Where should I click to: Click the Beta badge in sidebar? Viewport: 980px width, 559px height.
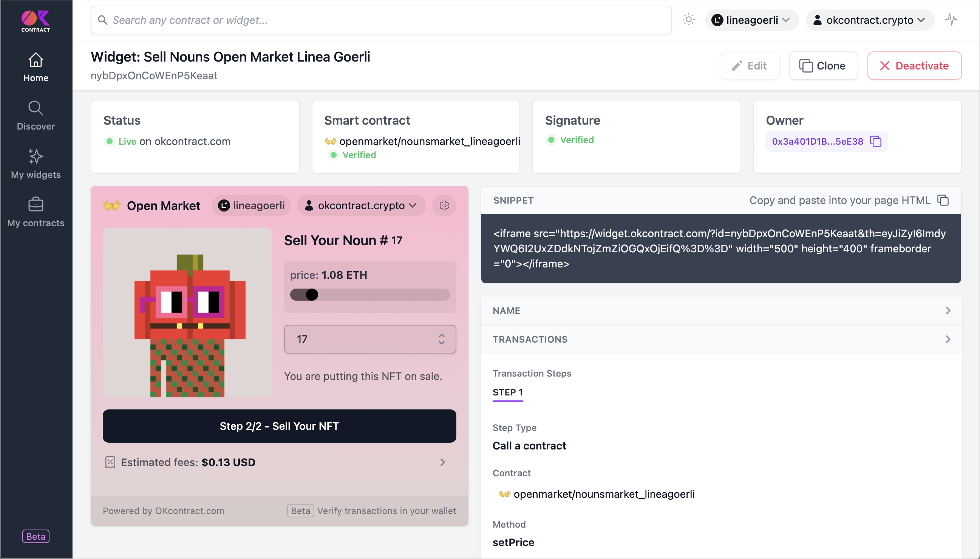coord(36,536)
